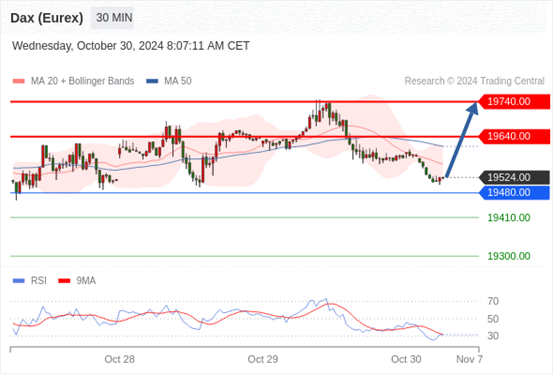Click the Oct 28 date axis label
This screenshot has width=553, height=375.
click(120, 359)
